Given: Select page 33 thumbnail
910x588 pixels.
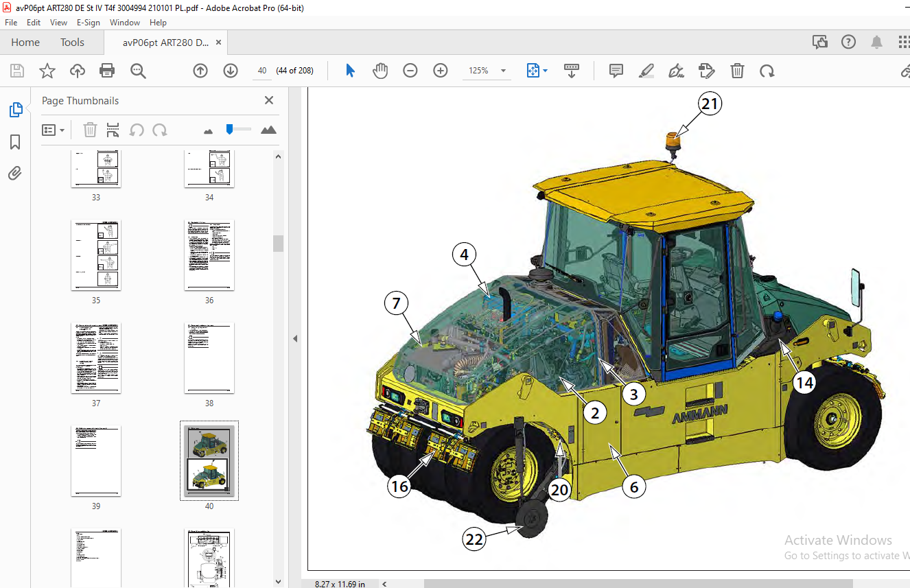Looking at the screenshot, I should click(x=96, y=167).
